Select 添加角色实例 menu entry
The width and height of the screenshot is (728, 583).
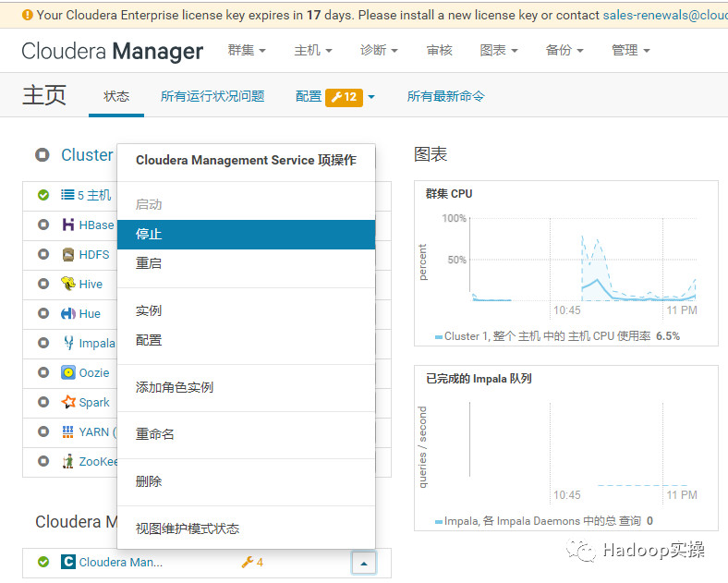(175, 387)
